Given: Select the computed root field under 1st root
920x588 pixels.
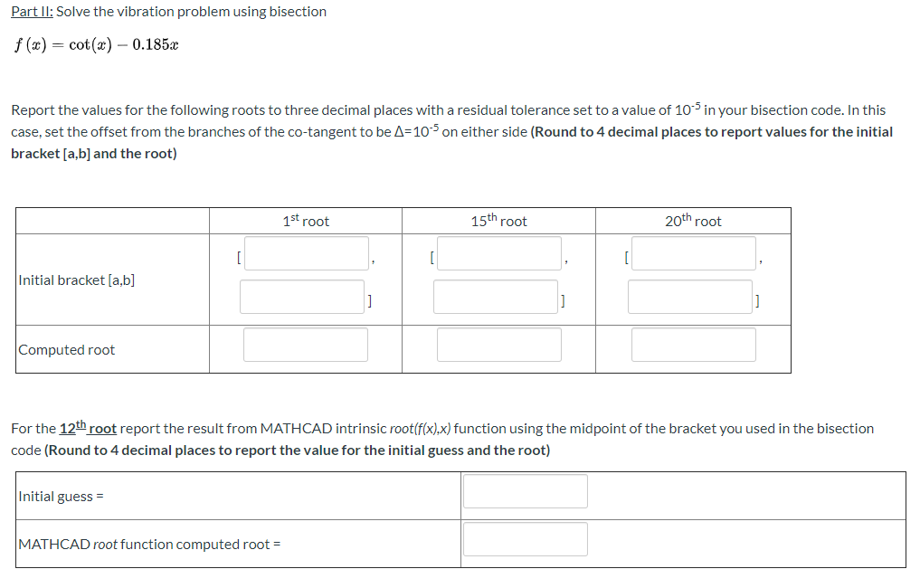Looking at the screenshot, I should [x=305, y=344].
